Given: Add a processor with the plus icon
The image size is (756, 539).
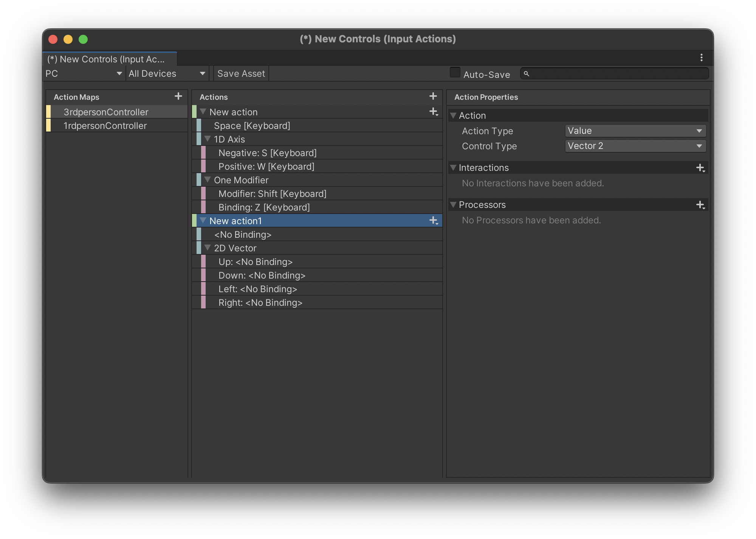Looking at the screenshot, I should pyautogui.click(x=700, y=205).
